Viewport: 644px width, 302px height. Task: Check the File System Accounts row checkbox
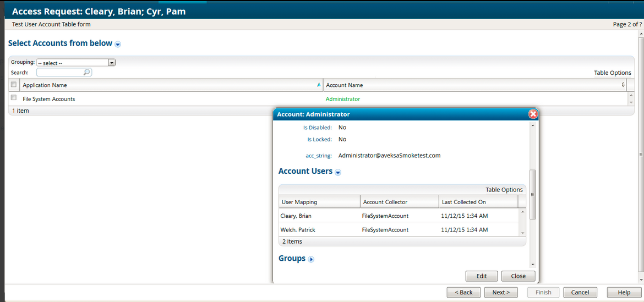[x=14, y=98]
